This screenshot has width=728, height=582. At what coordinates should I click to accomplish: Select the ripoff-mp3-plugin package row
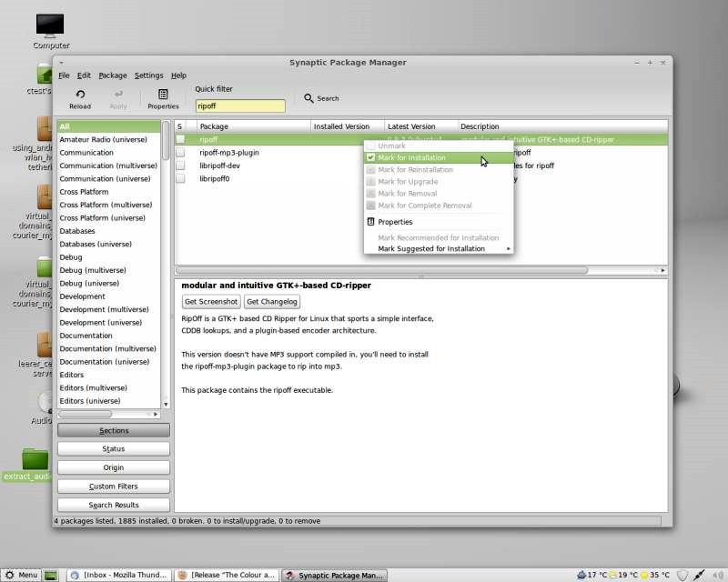coord(269,152)
